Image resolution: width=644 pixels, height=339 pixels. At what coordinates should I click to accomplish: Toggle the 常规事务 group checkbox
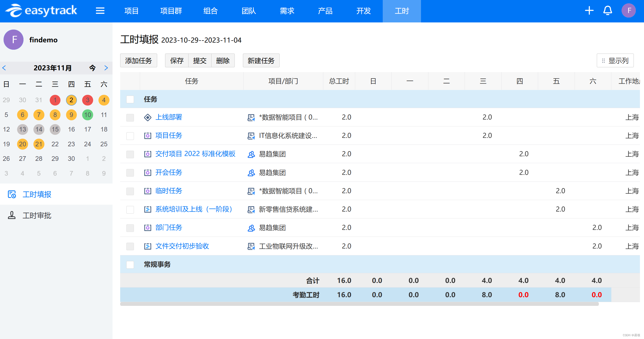(130, 265)
